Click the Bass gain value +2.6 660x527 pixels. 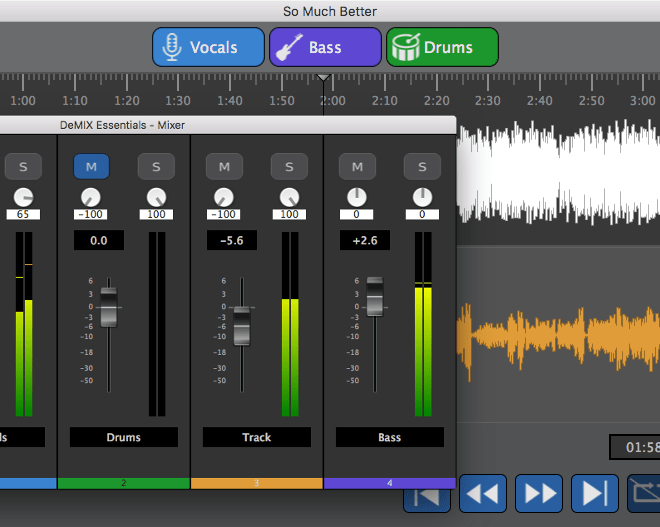[x=365, y=240]
